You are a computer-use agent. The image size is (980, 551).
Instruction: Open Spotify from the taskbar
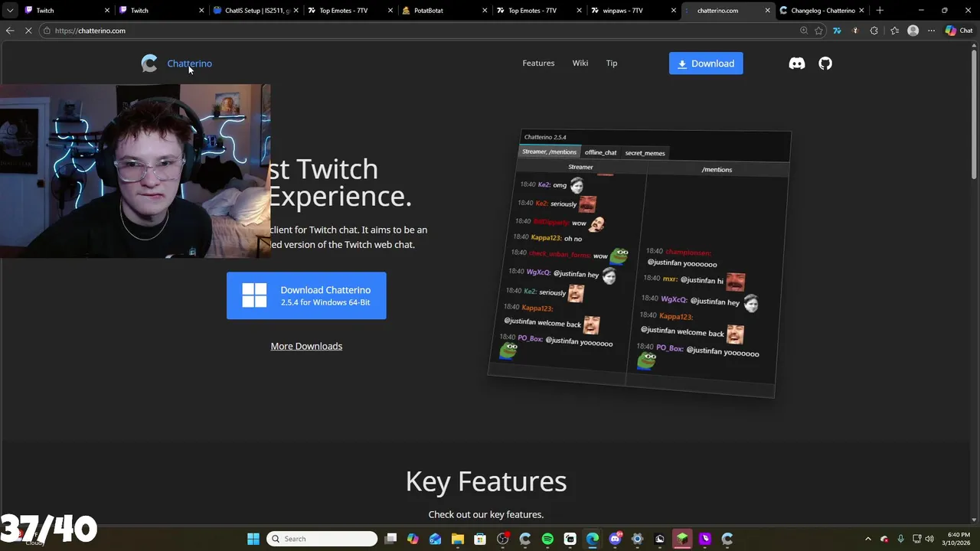547,539
